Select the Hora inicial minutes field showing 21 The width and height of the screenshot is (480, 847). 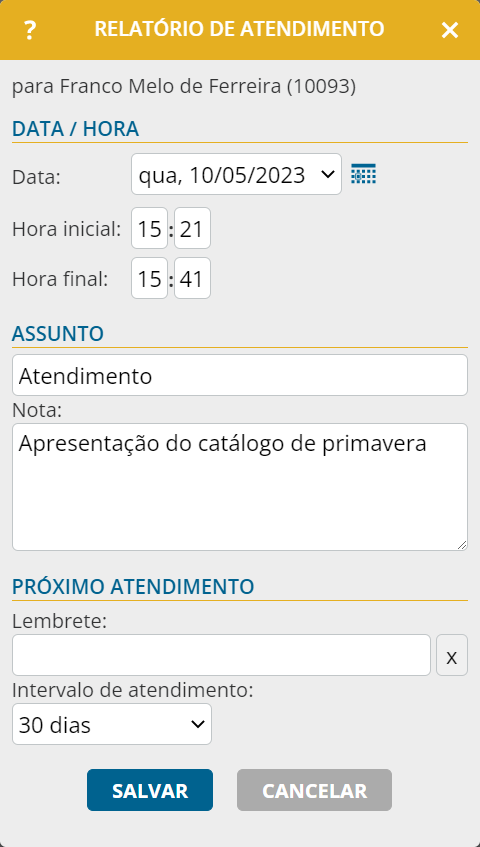pyautogui.click(x=192, y=228)
